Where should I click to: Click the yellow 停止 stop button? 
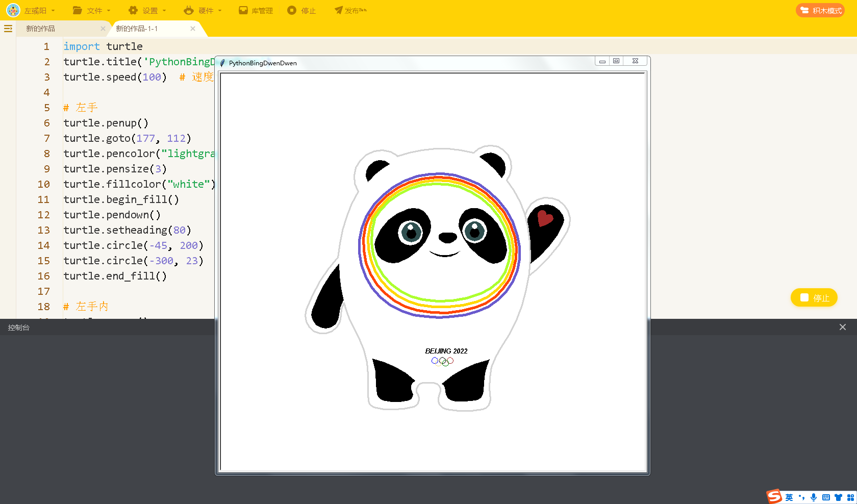814,297
